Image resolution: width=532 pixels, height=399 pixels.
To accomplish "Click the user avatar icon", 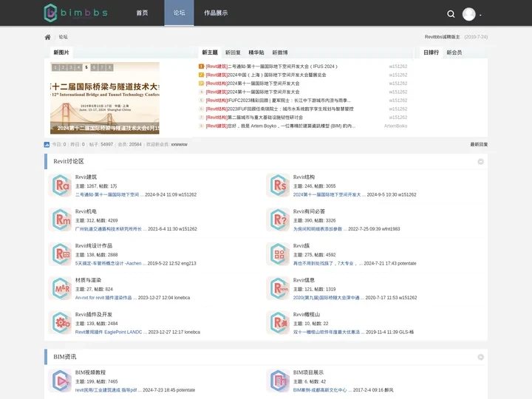I will coord(468,14).
